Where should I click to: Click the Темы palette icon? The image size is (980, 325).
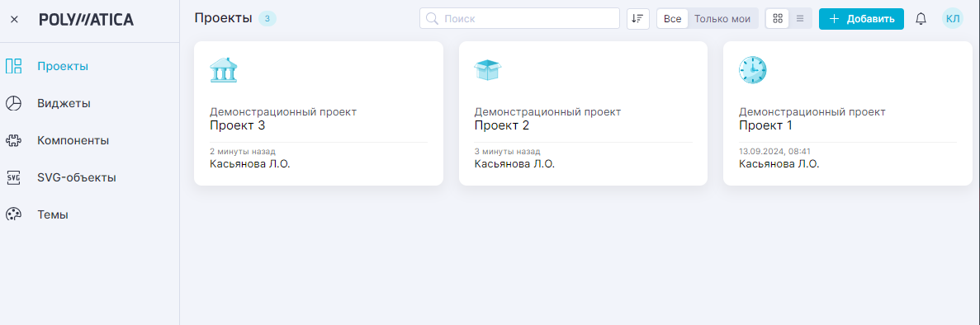14,214
